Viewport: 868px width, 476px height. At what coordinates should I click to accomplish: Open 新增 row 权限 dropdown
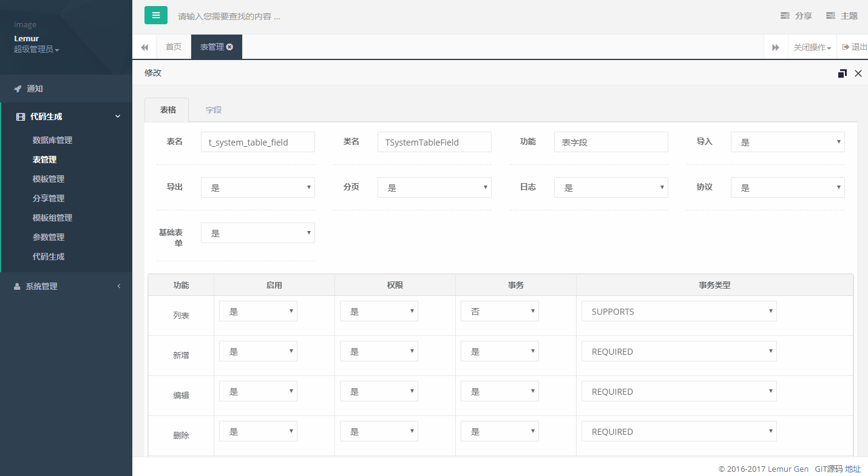coord(379,351)
